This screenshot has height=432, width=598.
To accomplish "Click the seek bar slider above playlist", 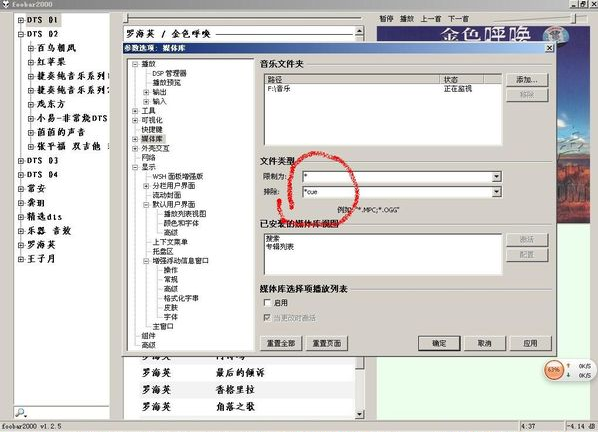I will (x=244, y=18).
